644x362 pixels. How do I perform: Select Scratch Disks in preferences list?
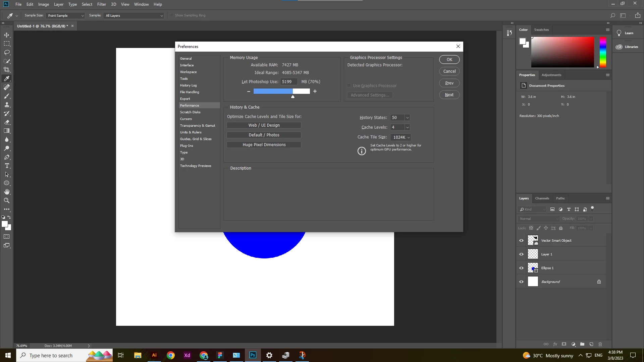[x=190, y=112]
